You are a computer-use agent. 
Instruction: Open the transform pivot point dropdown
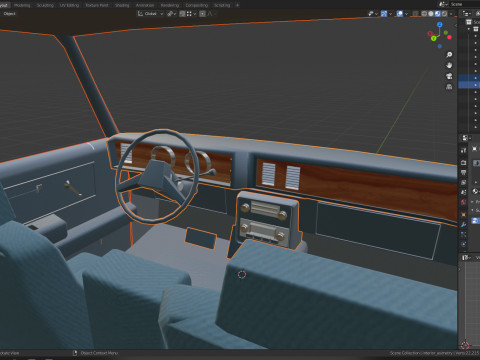[x=171, y=14]
